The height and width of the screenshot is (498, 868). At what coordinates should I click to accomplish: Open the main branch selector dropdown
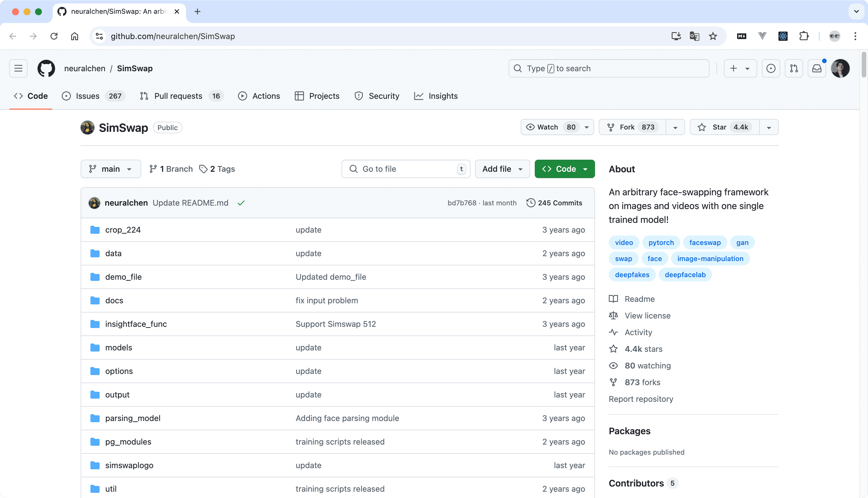coord(111,169)
